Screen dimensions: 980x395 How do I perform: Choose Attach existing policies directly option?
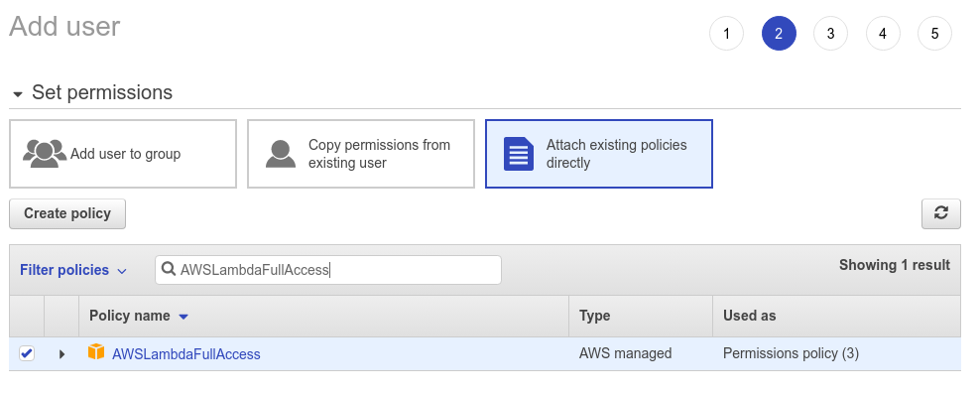[x=599, y=154]
